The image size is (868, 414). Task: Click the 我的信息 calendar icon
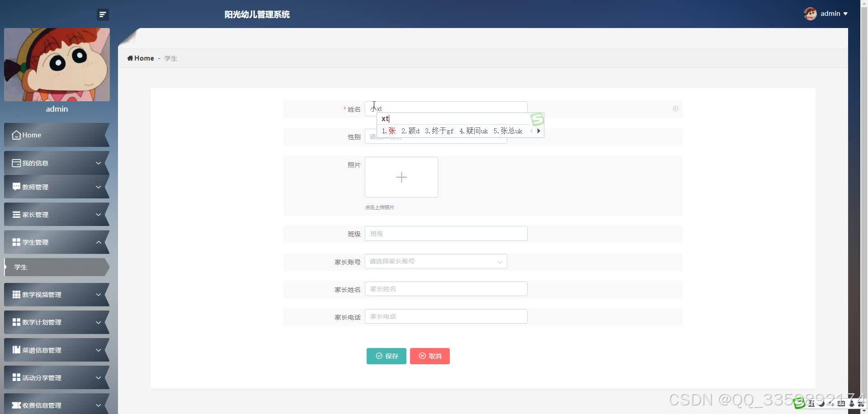[x=16, y=163]
